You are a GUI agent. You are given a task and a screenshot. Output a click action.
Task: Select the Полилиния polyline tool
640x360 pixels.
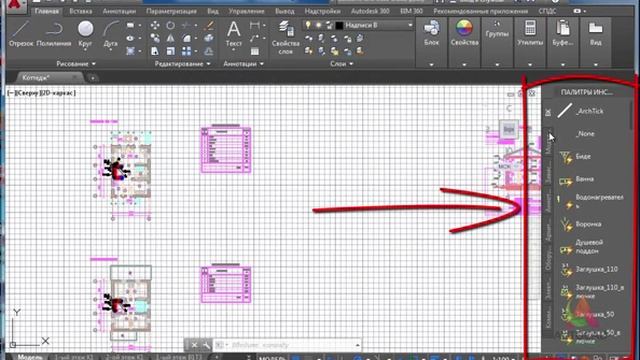pyautogui.click(x=53, y=34)
